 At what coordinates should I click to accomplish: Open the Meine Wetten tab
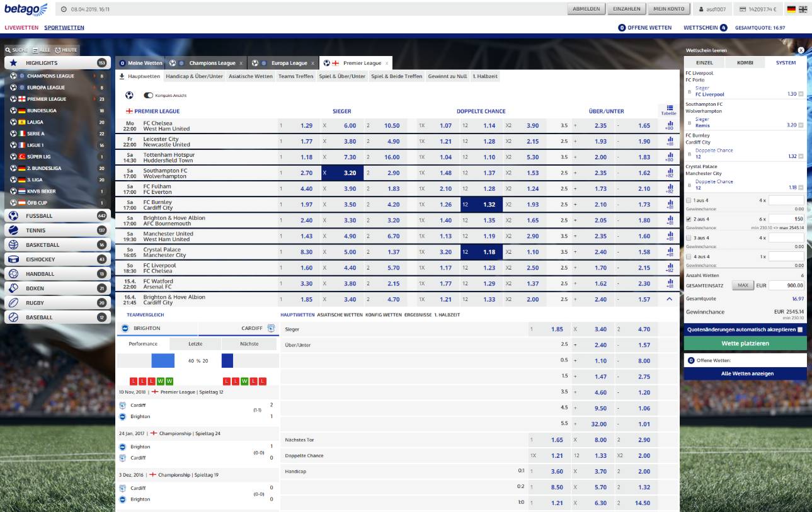click(141, 63)
